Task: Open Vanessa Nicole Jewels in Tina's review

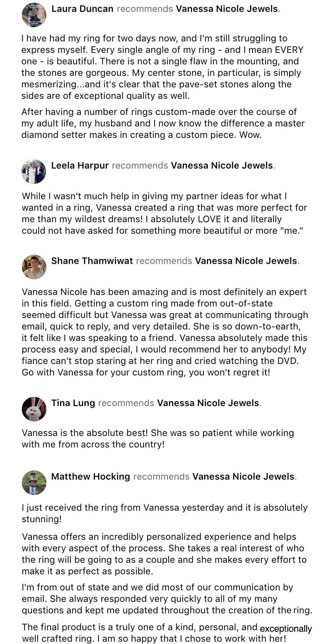Action: [x=208, y=403]
